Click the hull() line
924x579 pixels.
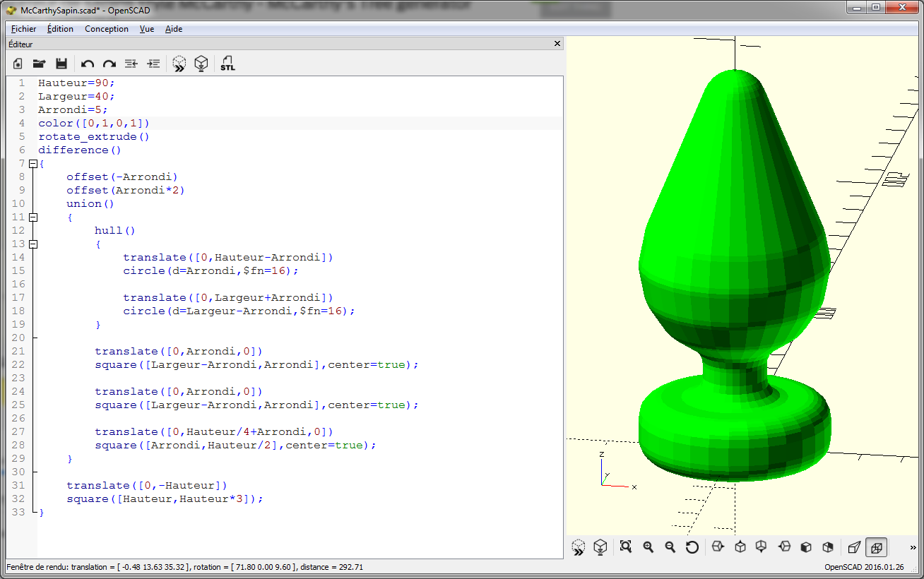coord(115,230)
